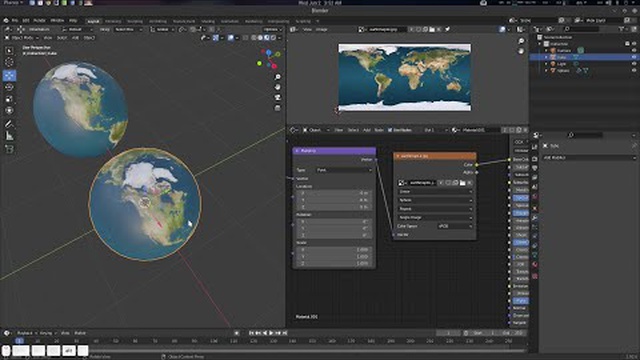Open the Single Image source dropdown
Image resolution: width=640 pixels, height=360 pixels.
point(435,218)
